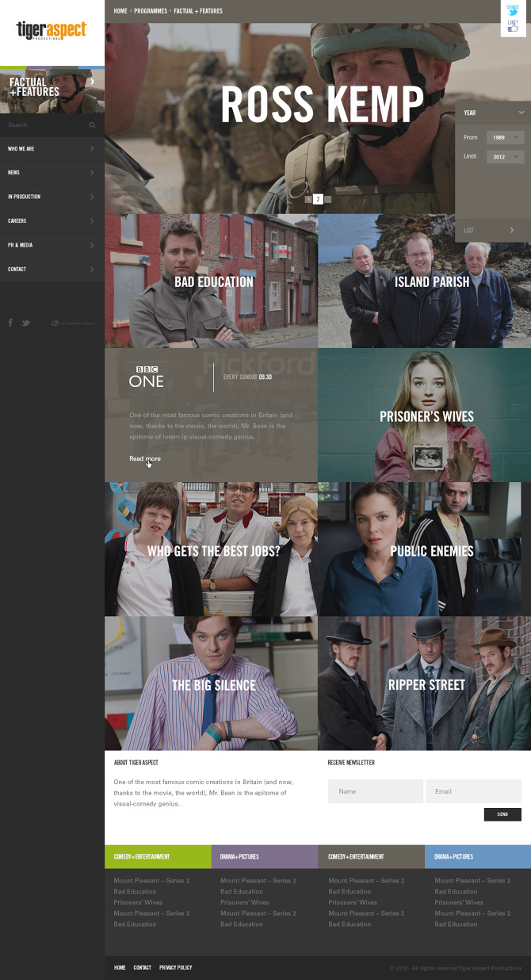Click the BBC One logo

click(147, 377)
